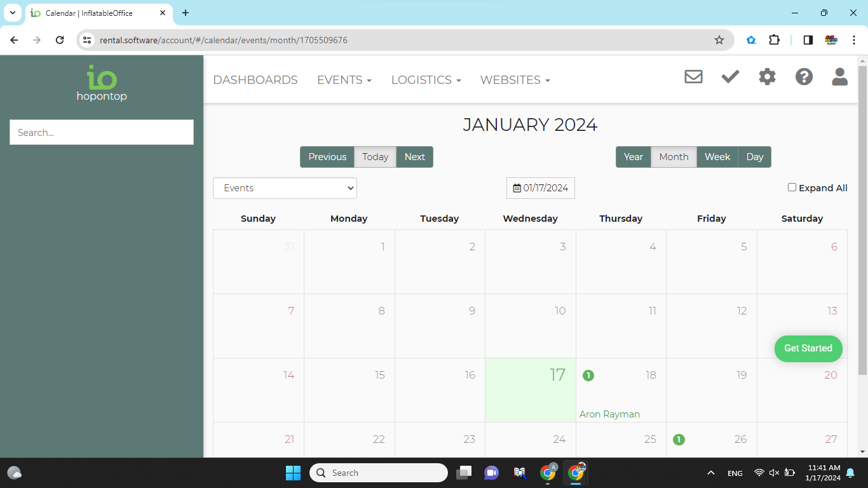Click the Get Started button
Image resolution: width=868 pixels, height=488 pixels.
[808, 348]
